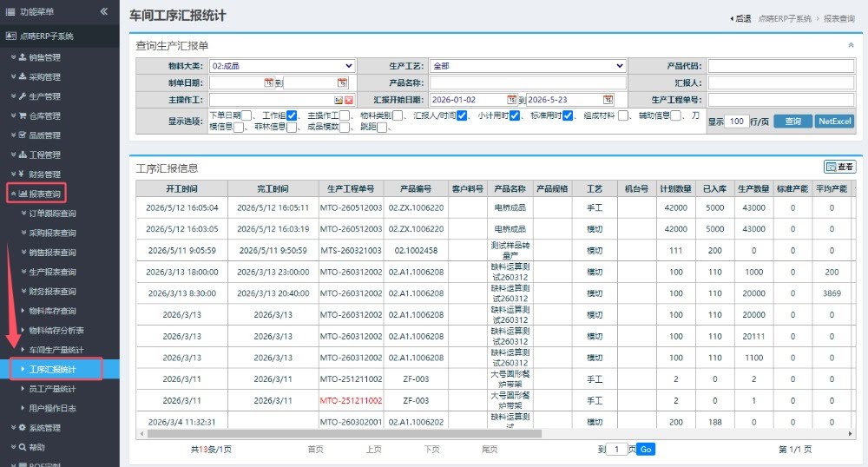This screenshot has height=467, width=868.
Task: Toggle 主操作工 display checkbox
Action: click(345, 115)
